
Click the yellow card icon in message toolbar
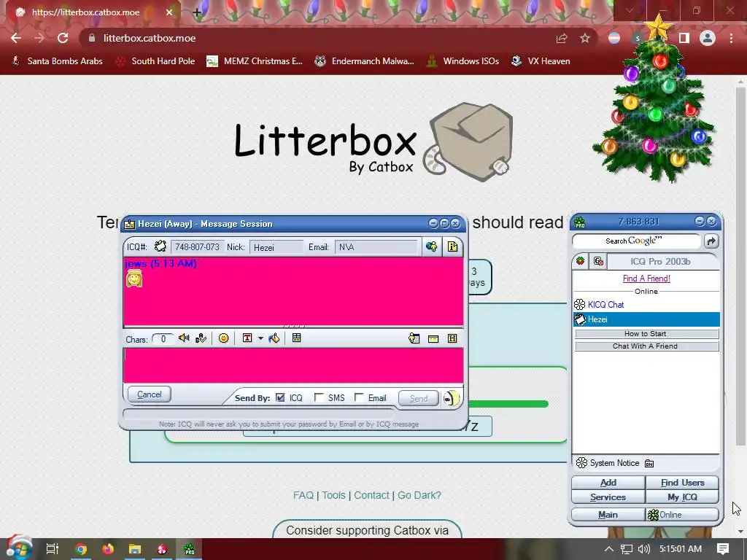click(x=433, y=339)
